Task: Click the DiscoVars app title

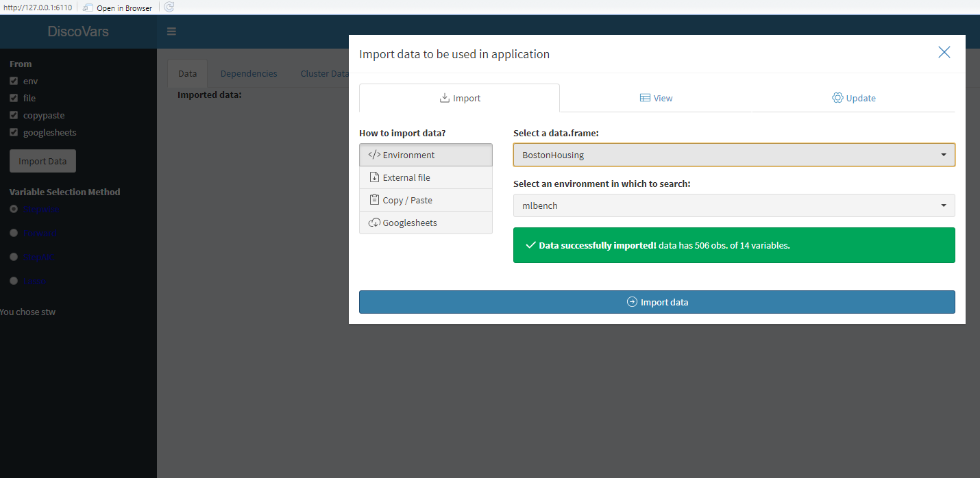Action: point(78,32)
